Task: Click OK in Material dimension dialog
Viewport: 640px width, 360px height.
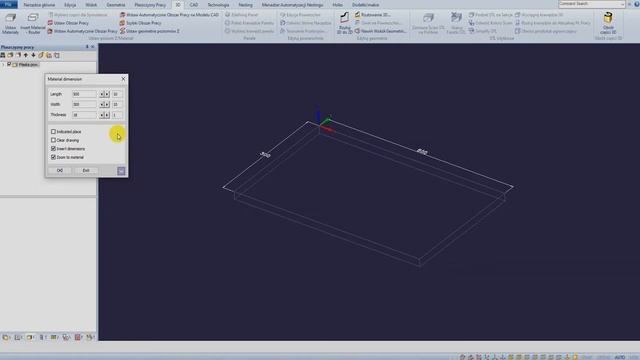Action: [x=60, y=170]
